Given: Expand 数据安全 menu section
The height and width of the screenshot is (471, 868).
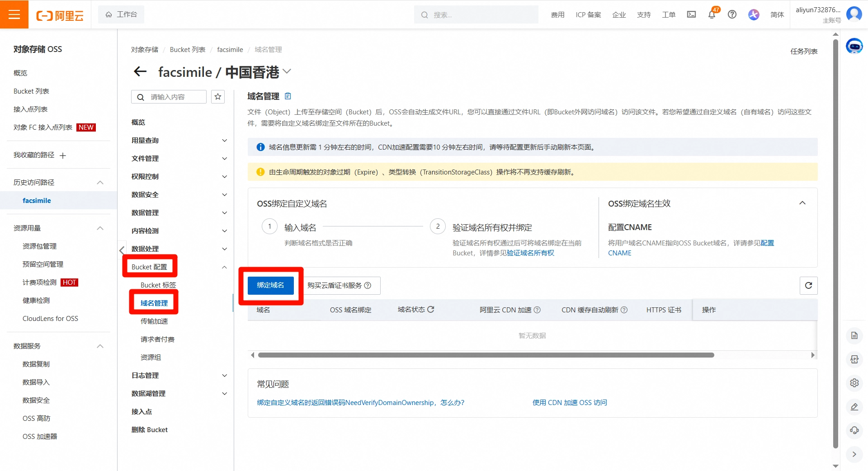Looking at the screenshot, I should point(224,195).
